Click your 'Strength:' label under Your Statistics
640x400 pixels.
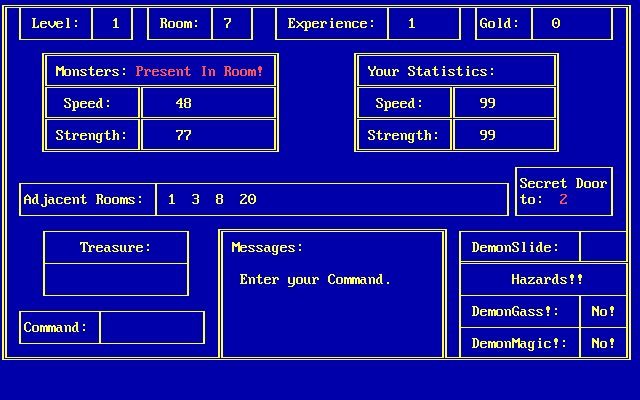(x=403, y=135)
